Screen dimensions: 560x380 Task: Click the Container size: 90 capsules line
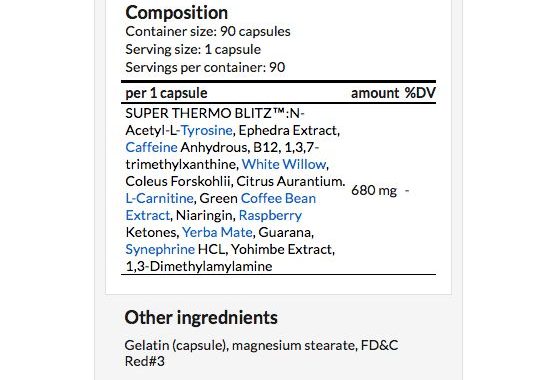(x=208, y=31)
